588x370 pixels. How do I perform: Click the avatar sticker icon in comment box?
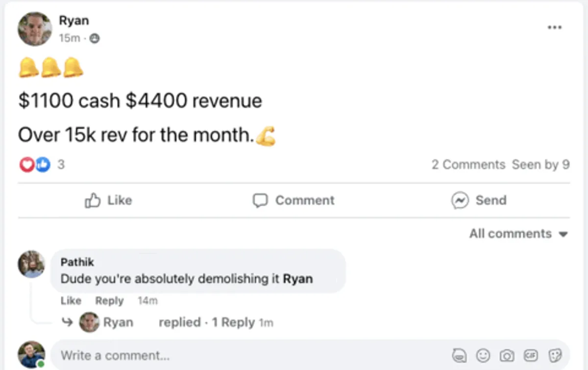460,355
